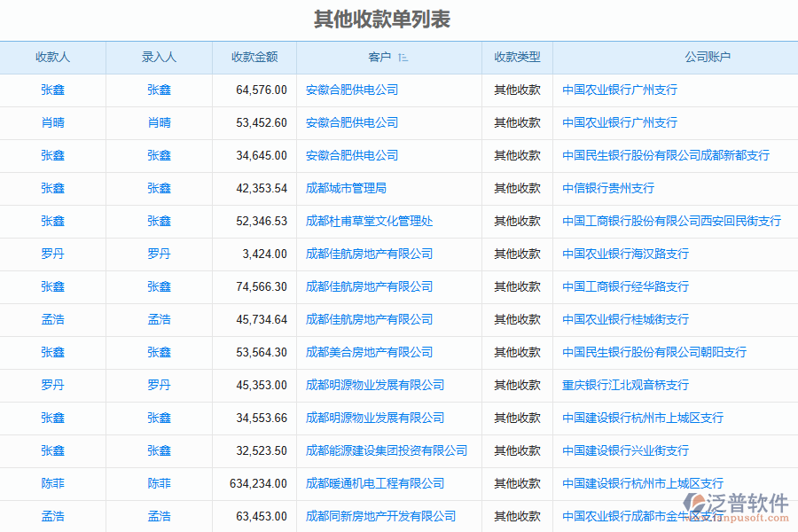Click the 收款金额 column header
The image size is (798, 532).
[254, 57]
